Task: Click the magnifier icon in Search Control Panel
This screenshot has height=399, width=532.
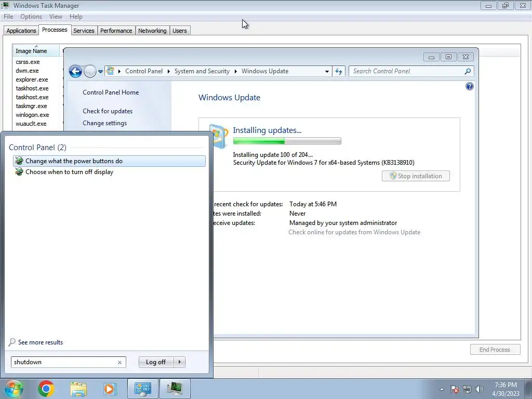Action: coord(468,71)
